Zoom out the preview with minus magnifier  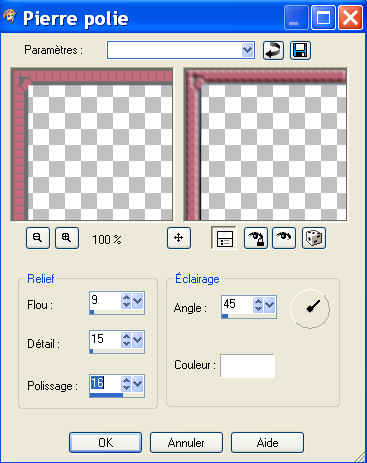pos(38,238)
